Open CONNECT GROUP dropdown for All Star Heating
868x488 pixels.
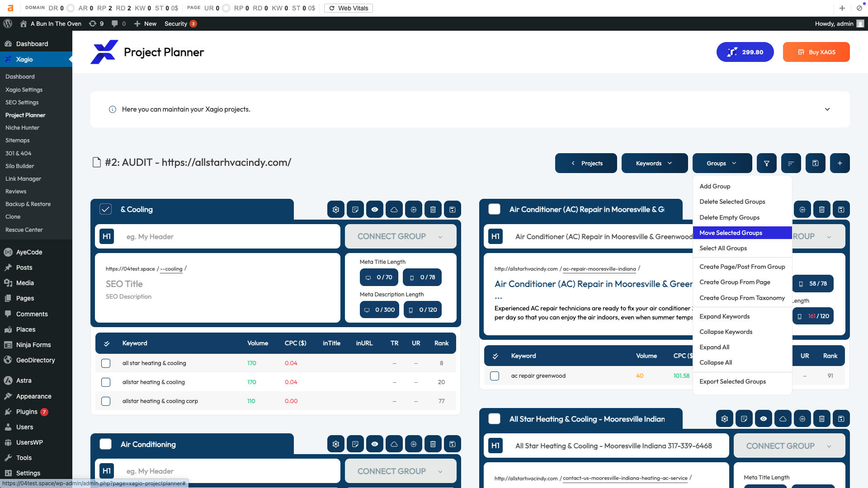[x=789, y=446]
